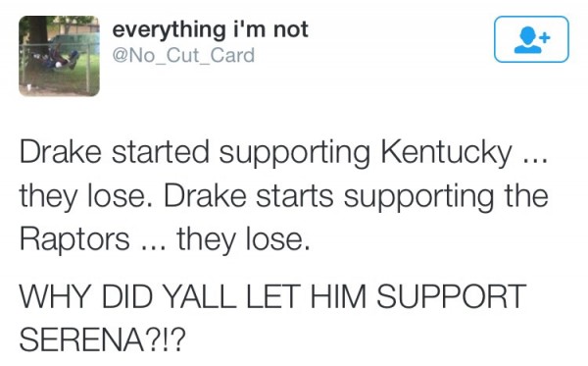Click the second 'Drake' in the middle line

click(x=205, y=195)
